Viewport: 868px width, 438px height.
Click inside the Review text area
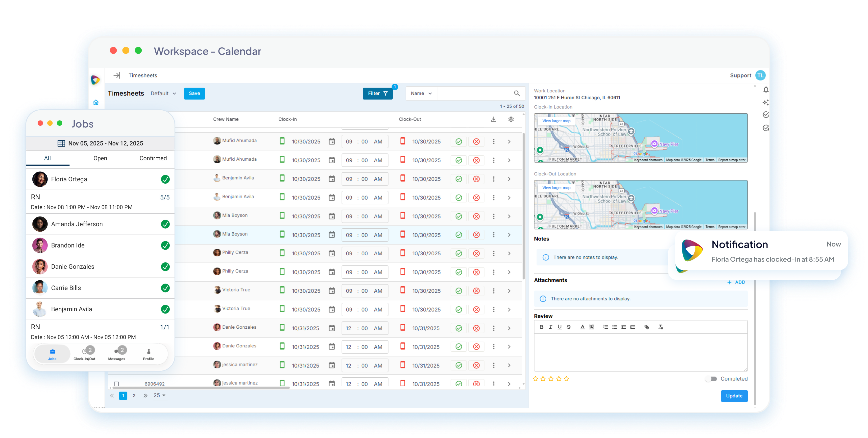[x=641, y=352]
